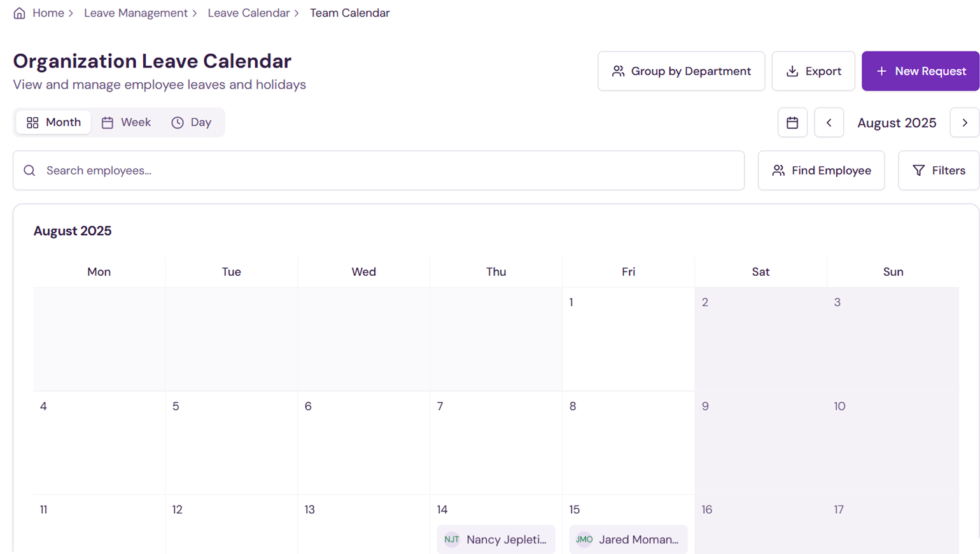
Task: Select August 8 calendar cell
Action: [628, 446]
